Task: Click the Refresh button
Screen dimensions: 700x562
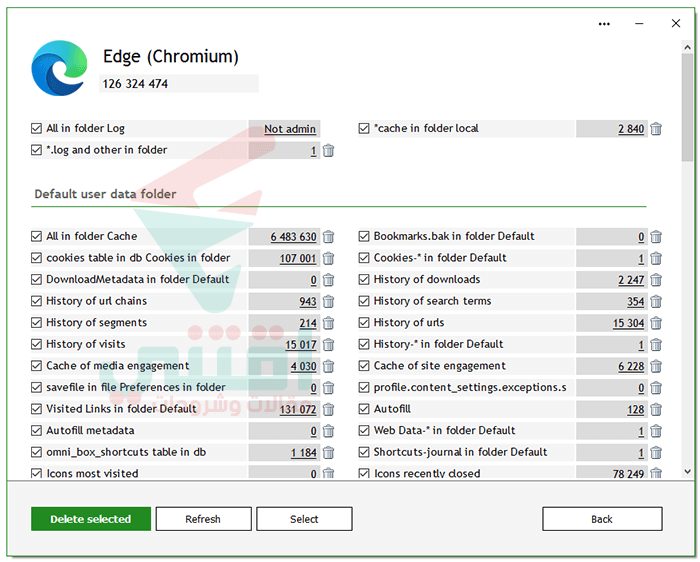Action: pyautogui.click(x=204, y=519)
